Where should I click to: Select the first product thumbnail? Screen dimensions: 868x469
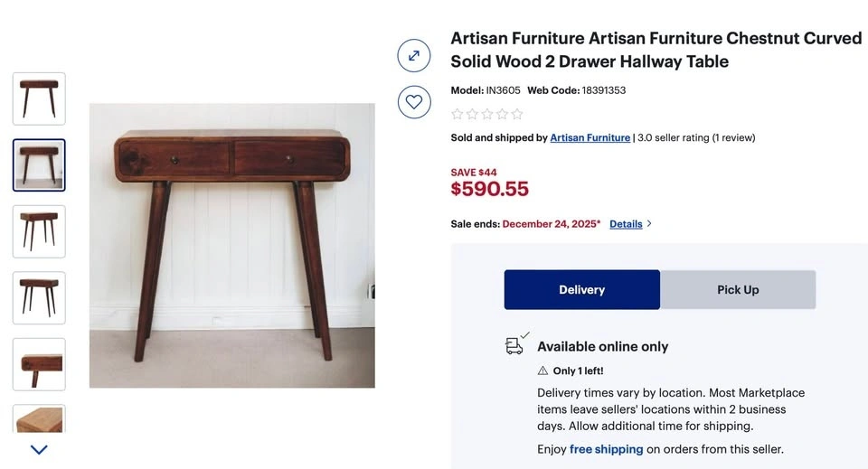(39, 98)
